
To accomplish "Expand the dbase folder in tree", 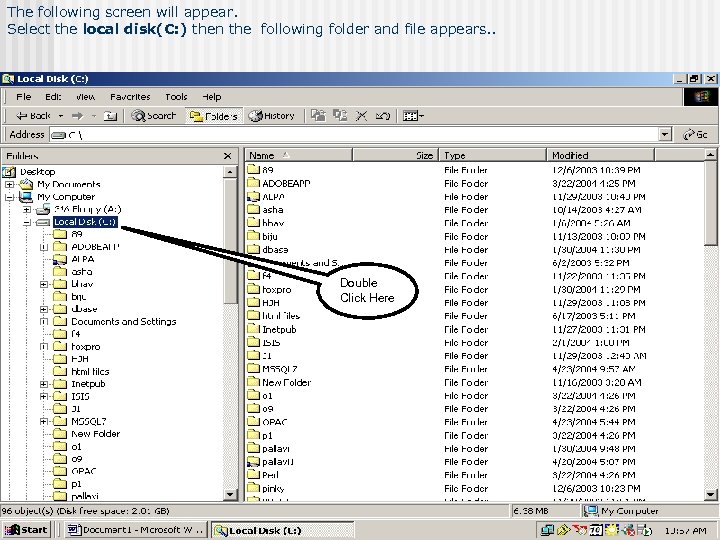I will [x=44, y=309].
